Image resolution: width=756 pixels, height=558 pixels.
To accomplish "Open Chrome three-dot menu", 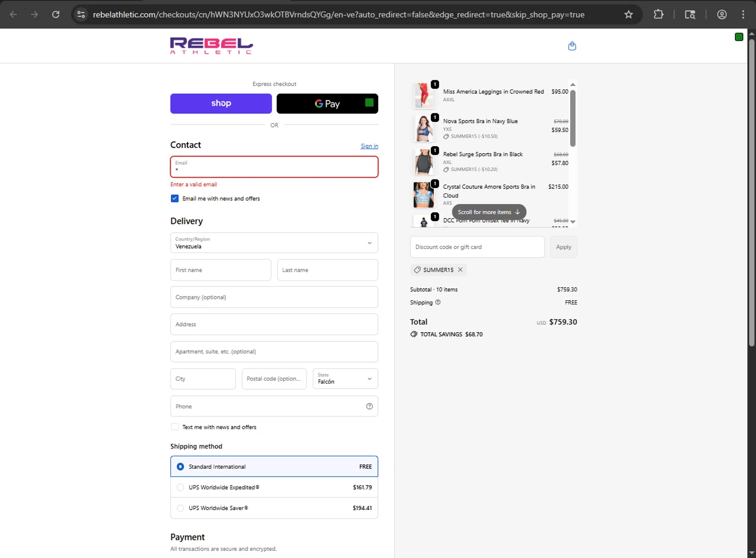I will 743,15.
